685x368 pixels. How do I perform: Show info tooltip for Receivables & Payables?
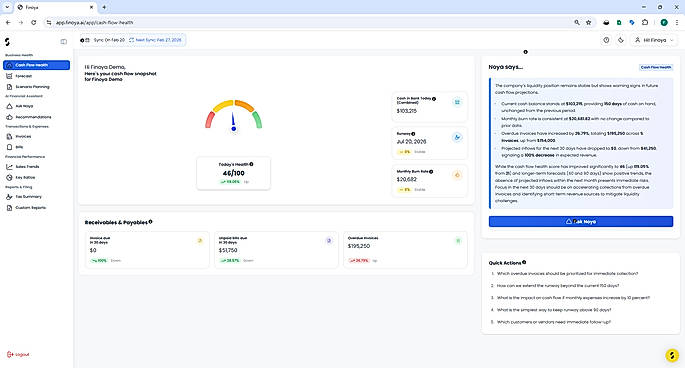[x=150, y=222]
